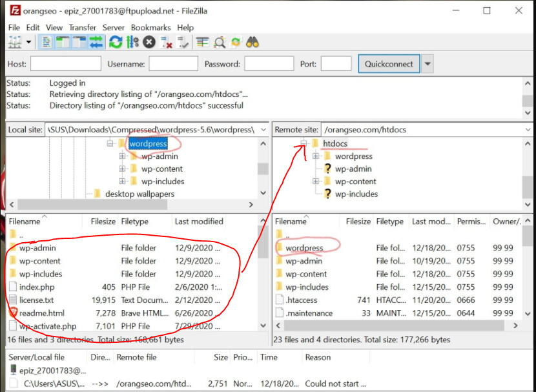536x392 pixels.
Task: Open the Help menu
Action: (185, 28)
